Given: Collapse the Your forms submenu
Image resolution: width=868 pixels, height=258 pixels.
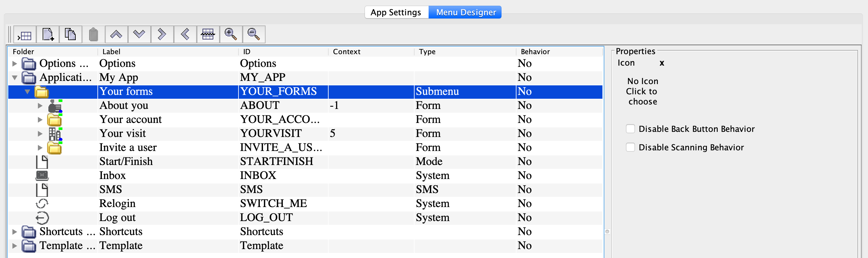Looking at the screenshot, I should click(x=27, y=92).
